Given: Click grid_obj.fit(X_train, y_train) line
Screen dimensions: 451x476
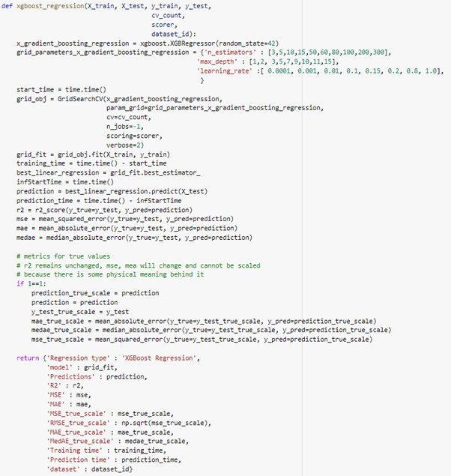Looking at the screenshot, I should coord(93,154).
